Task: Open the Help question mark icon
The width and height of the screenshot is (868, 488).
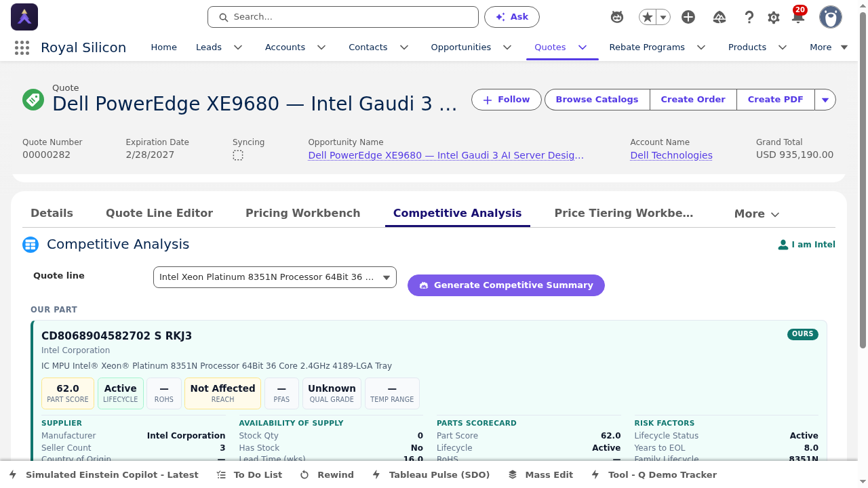Action: [x=749, y=18]
